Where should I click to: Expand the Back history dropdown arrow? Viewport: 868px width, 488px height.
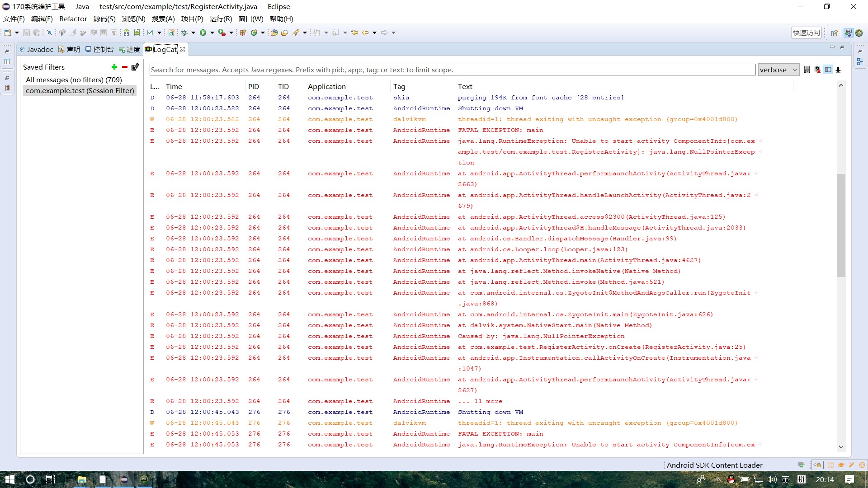pos(374,33)
